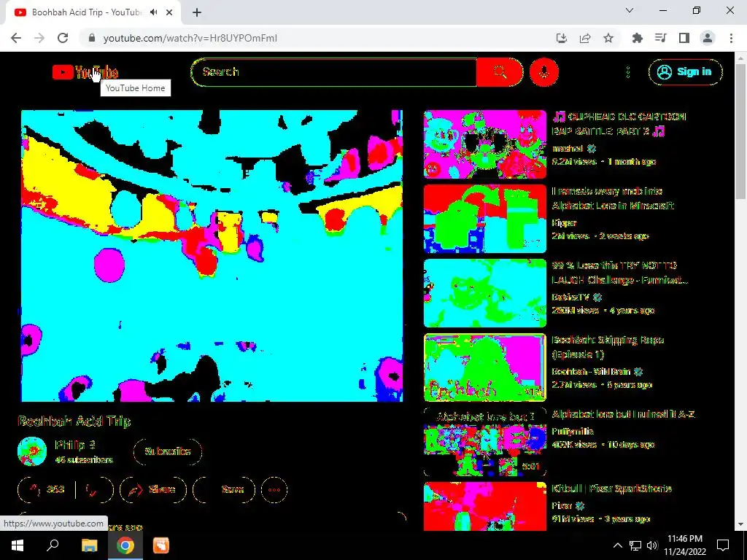Click Alphabet lore but I ruined it title
The height and width of the screenshot is (560, 747).
[623, 414]
